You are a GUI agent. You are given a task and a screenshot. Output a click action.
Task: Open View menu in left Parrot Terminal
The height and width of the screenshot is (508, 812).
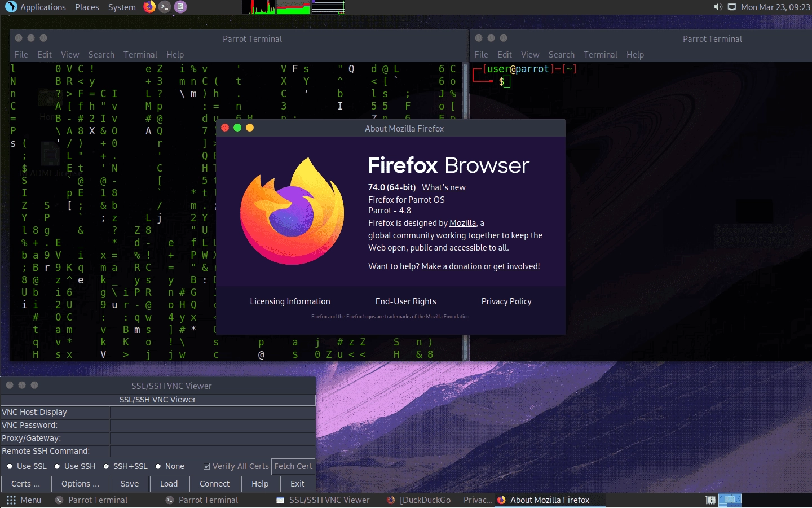click(70, 55)
